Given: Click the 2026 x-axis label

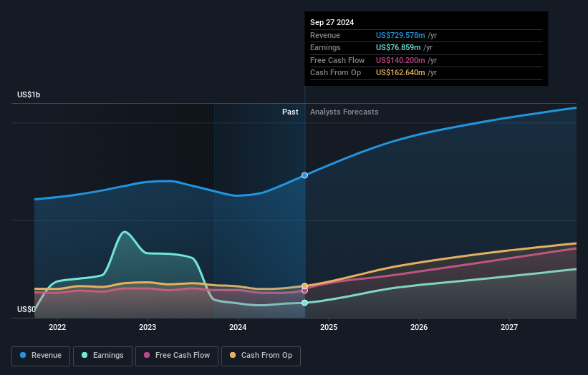Looking at the screenshot, I should point(419,328).
